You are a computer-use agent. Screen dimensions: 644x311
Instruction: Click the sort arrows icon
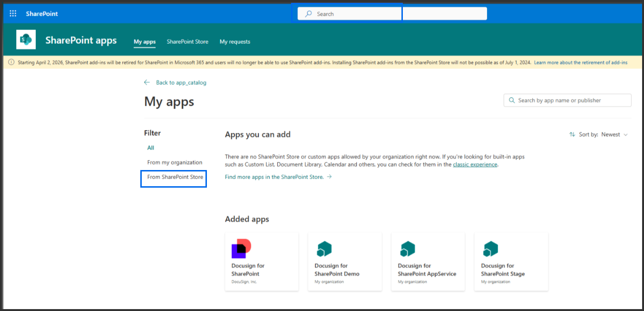pyautogui.click(x=572, y=135)
